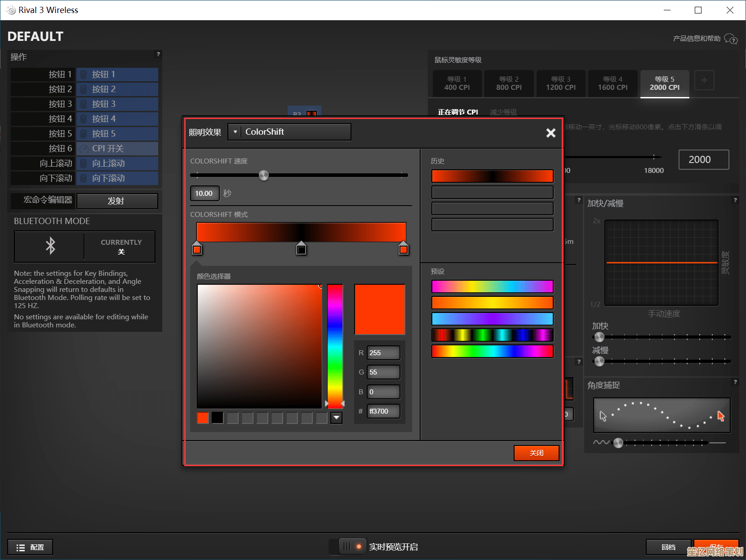Toggle Bluetooth mode CURRENTLY 关
The height and width of the screenshot is (560, 746).
click(x=120, y=247)
